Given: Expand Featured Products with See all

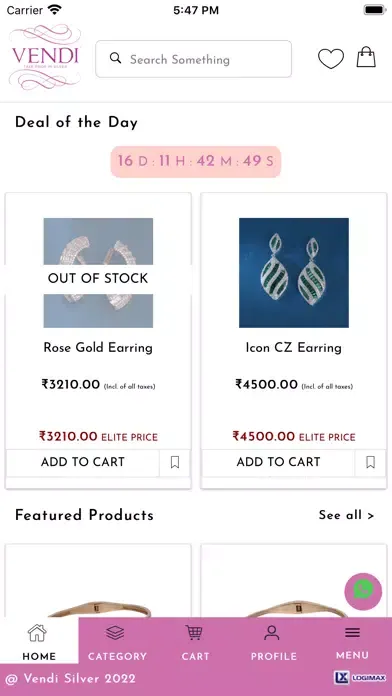Looking at the screenshot, I should [346, 515].
